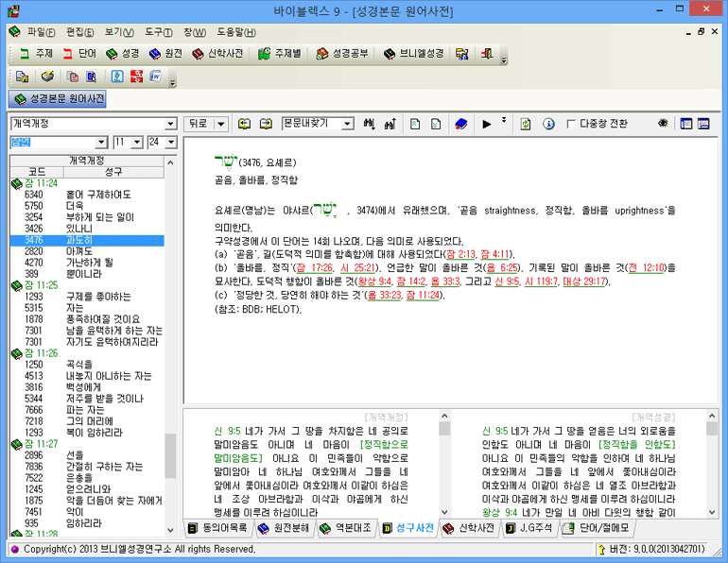The width and height of the screenshot is (728, 563).
Task: Select row 4513 내놓지 아니하는 자는
Action: coord(87,376)
